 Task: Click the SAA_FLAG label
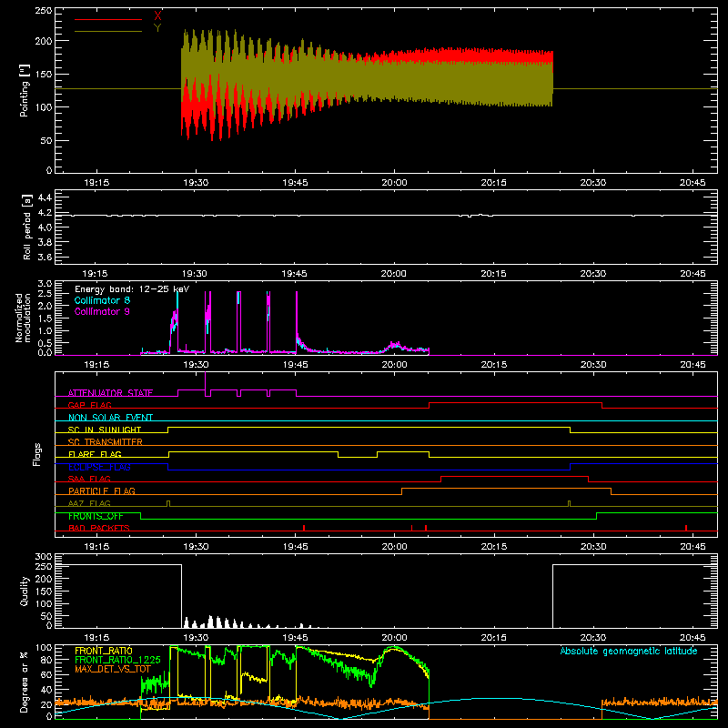coord(89,479)
